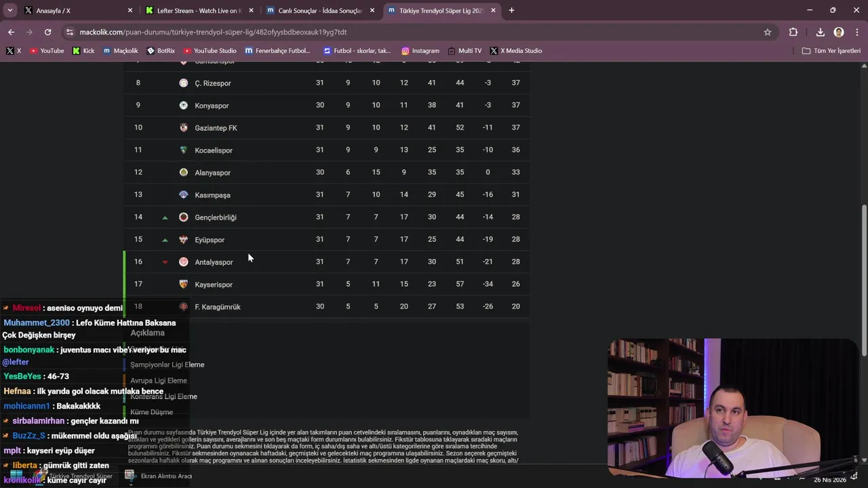Click the Antalyaspor team logo

[x=183, y=262]
